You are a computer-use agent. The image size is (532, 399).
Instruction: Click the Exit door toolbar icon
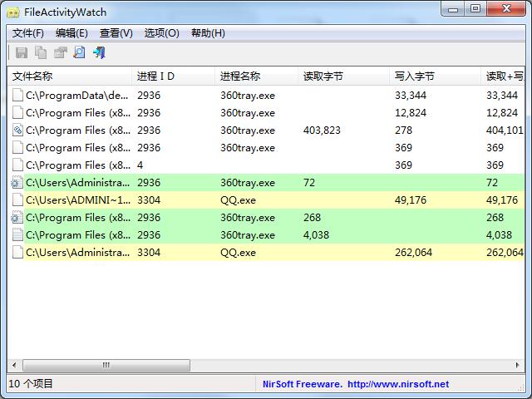pos(99,53)
